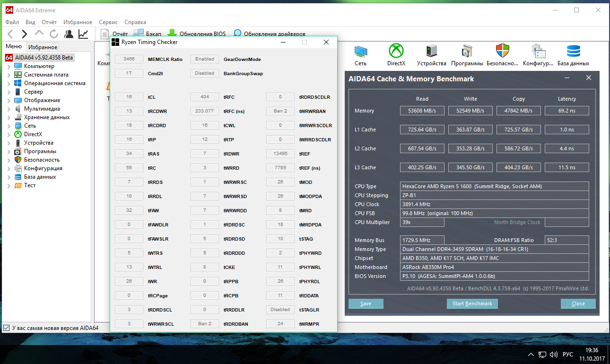Click the user profile toolbar icon
The image size is (610, 364).
coord(69,34)
